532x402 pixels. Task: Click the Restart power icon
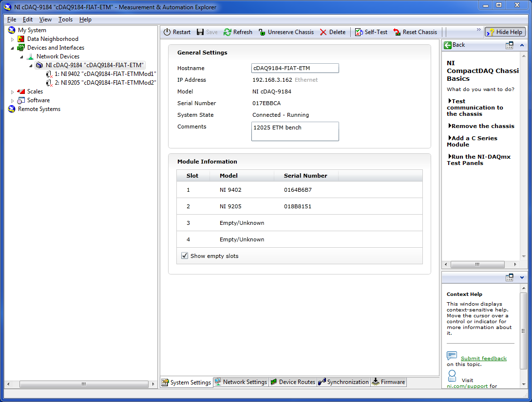coord(167,32)
